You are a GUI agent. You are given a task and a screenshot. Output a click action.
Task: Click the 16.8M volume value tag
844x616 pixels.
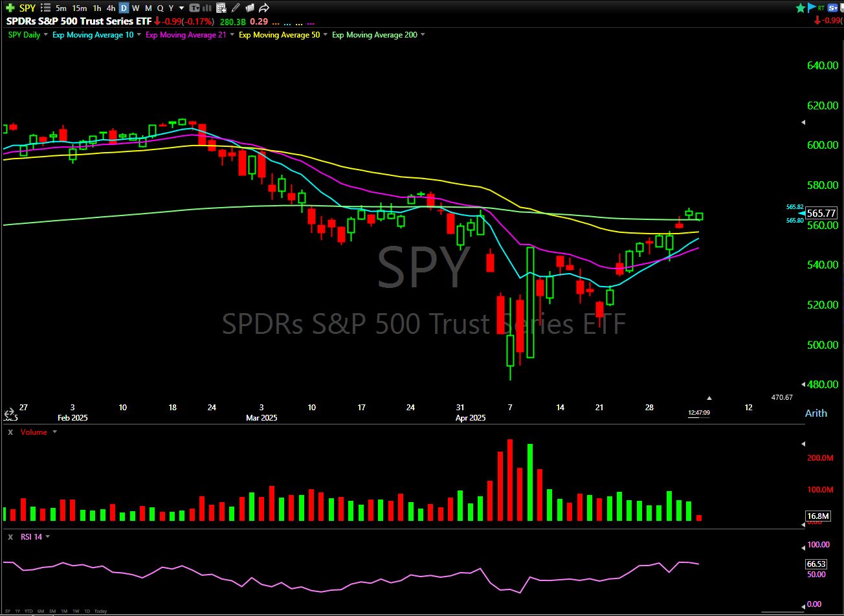(x=818, y=516)
